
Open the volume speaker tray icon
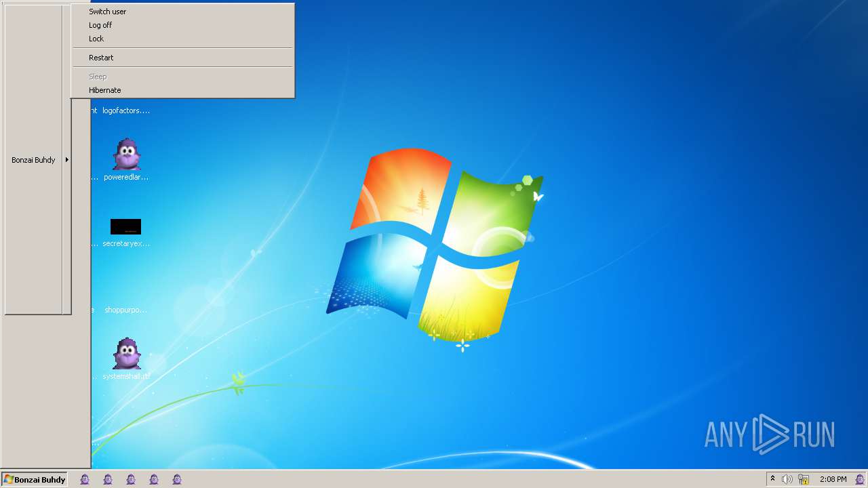(x=787, y=479)
